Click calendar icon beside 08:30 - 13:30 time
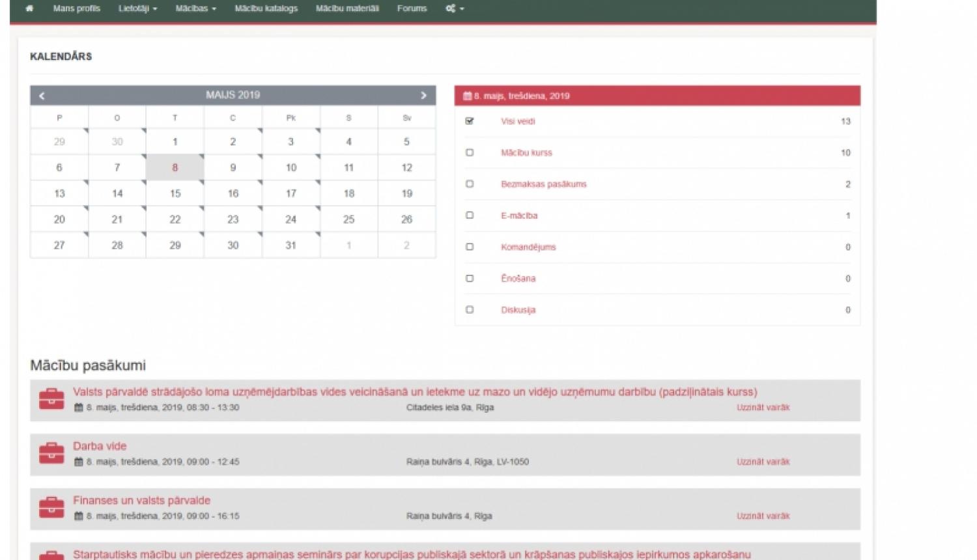Viewport: 977px width, 560px height. [x=78, y=408]
